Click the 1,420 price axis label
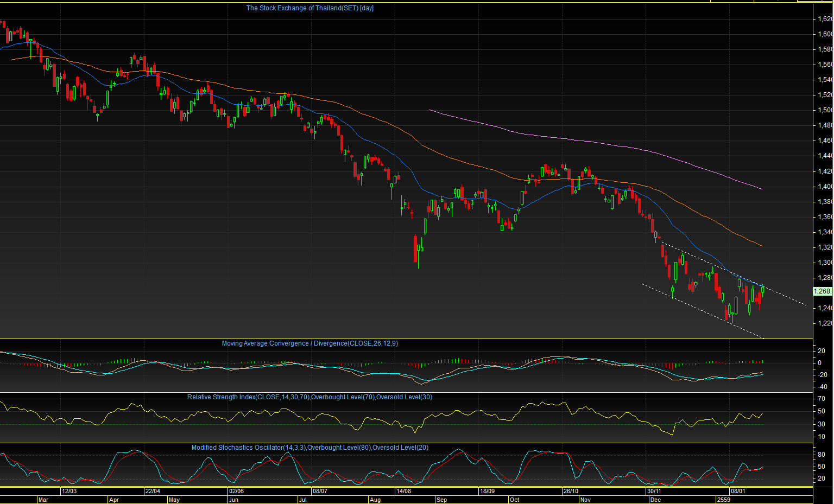 825,171
